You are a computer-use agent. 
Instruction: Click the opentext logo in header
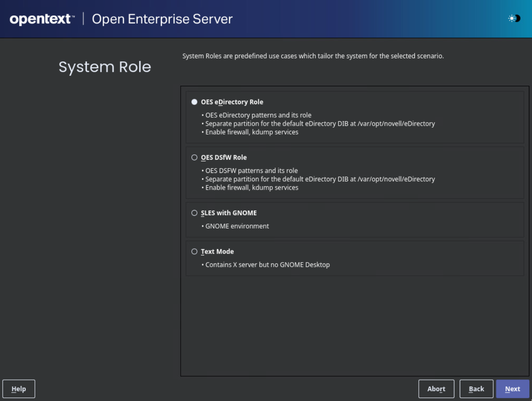[42, 19]
